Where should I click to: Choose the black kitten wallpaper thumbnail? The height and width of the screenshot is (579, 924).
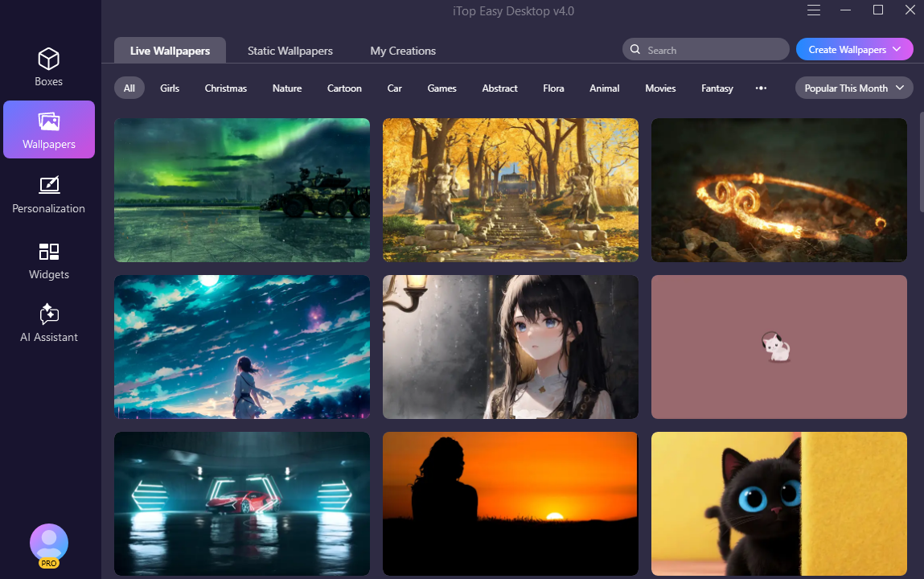(778, 503)
